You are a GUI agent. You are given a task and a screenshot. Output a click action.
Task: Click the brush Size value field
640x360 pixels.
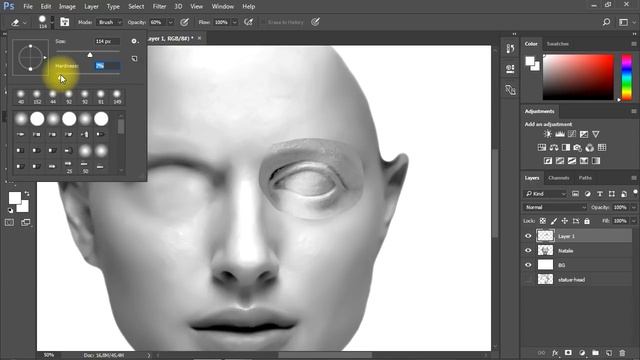pos(107,41)
